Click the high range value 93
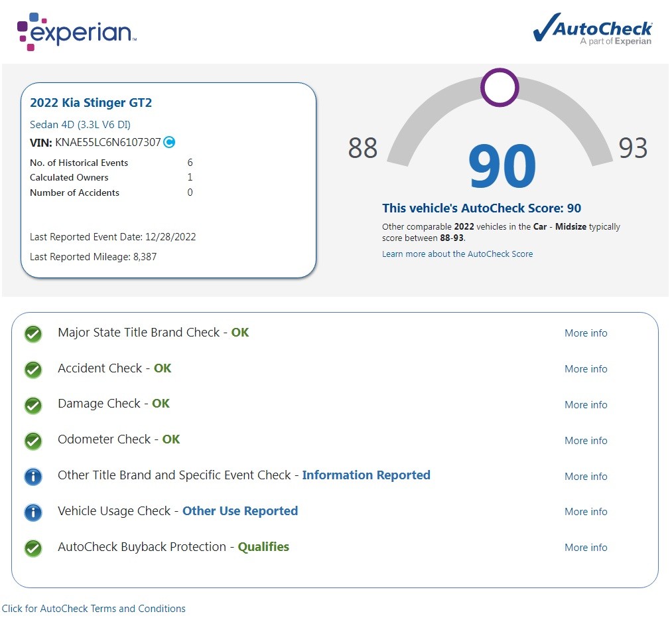672x622 pixels. (633, 148)
